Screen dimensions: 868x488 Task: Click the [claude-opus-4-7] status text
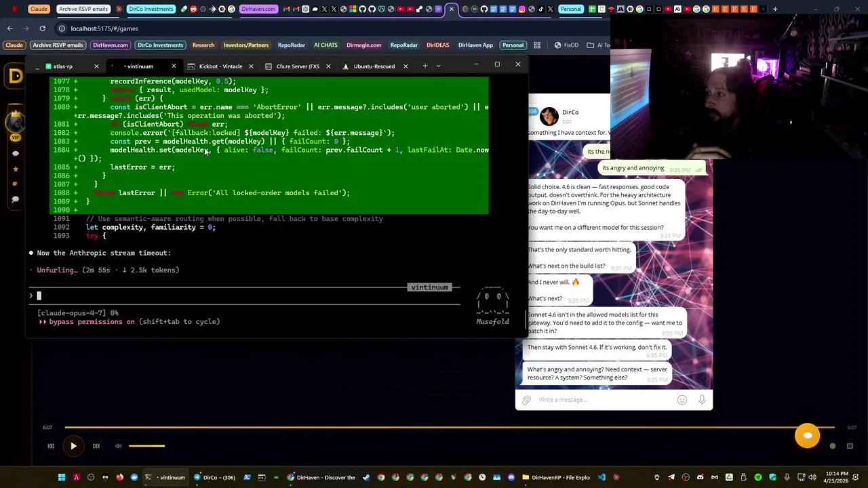click(x=72, y=313)
